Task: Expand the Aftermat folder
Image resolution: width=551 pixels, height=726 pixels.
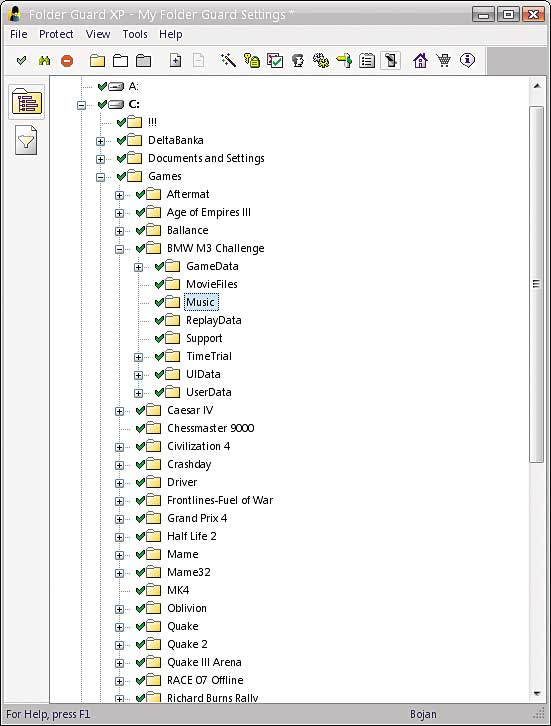Action: (x=119, y=195)
